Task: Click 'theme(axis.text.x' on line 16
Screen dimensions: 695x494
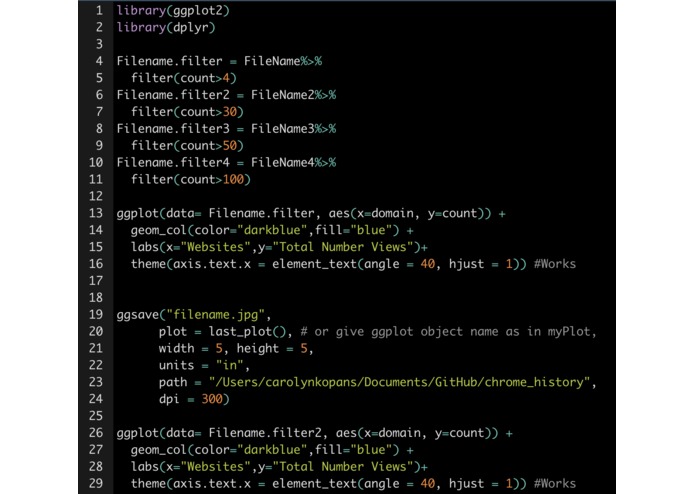Action: point(191,264)
